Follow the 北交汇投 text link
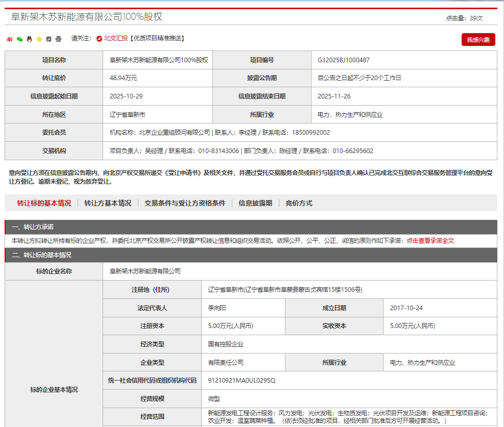This screenshot has width=504, height=427. [115, 39]
